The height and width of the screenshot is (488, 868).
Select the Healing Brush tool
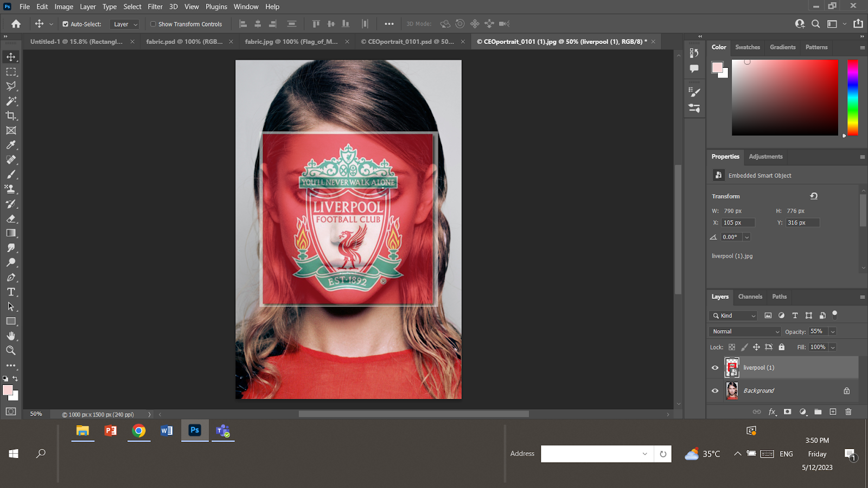point(11,159)
